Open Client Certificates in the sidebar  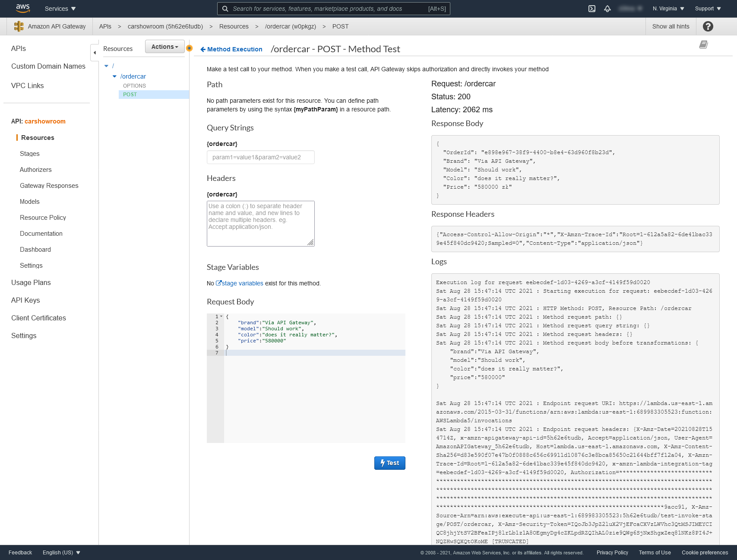click(39, 318)
